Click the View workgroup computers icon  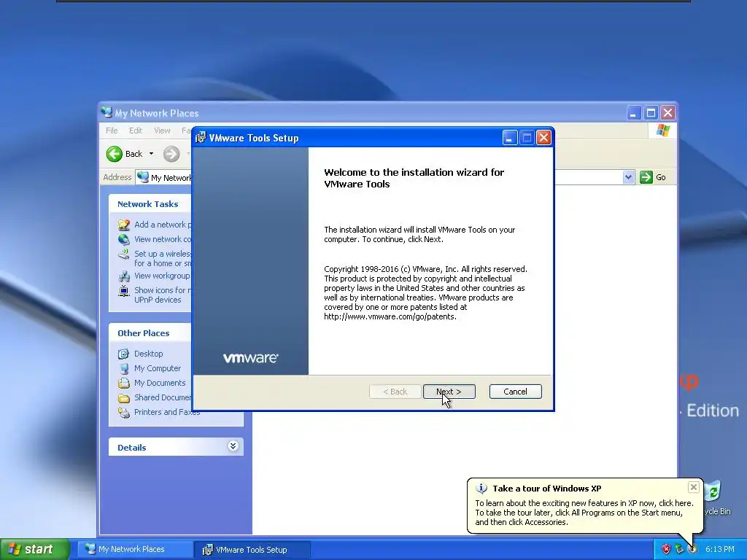tap(124, 276)
